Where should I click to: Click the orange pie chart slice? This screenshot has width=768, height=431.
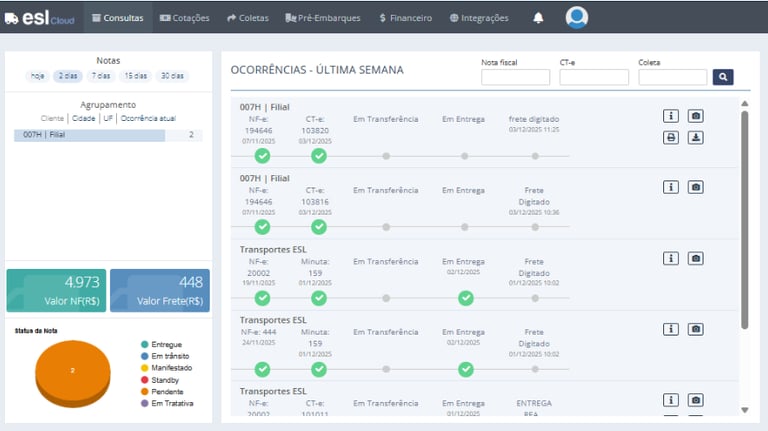[x=72, y=373]
